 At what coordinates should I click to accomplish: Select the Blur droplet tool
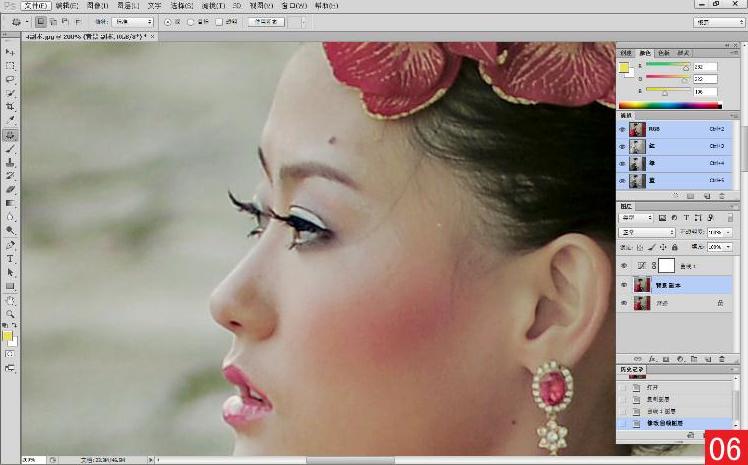tap(10, 217)
